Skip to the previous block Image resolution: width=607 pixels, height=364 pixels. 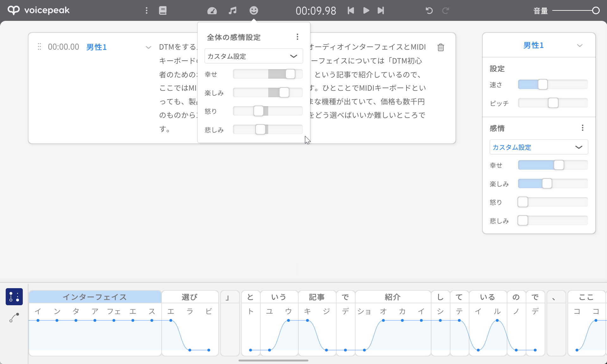[x=351, y=10]
